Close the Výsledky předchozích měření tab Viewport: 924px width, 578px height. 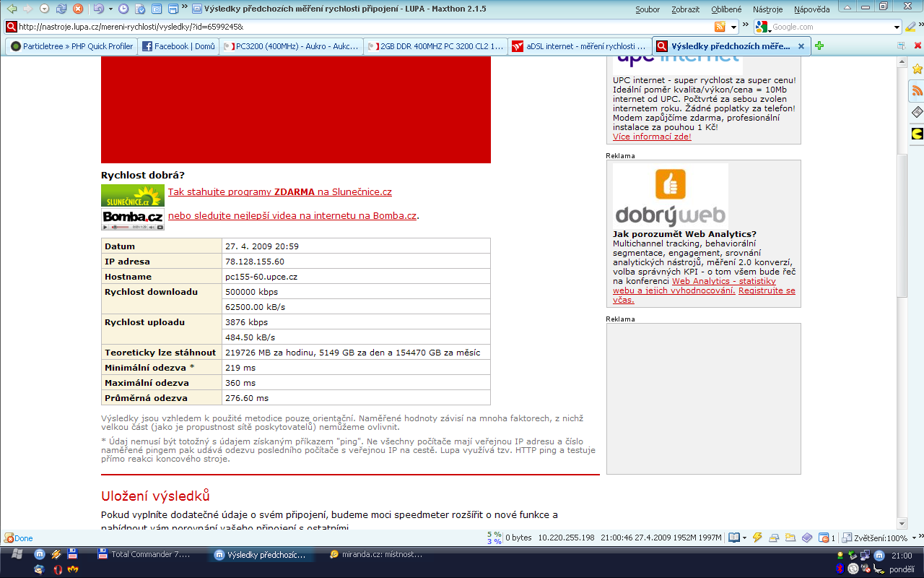pos(801,46)
